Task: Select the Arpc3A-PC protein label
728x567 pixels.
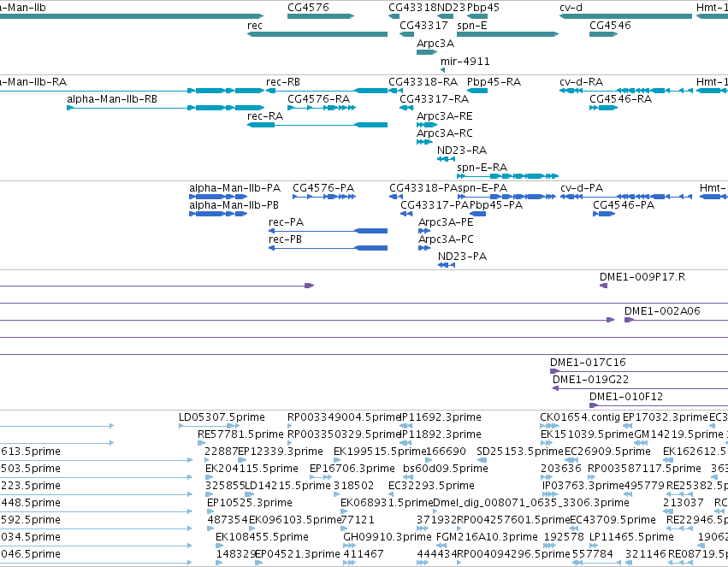Action: click(446, 239)
